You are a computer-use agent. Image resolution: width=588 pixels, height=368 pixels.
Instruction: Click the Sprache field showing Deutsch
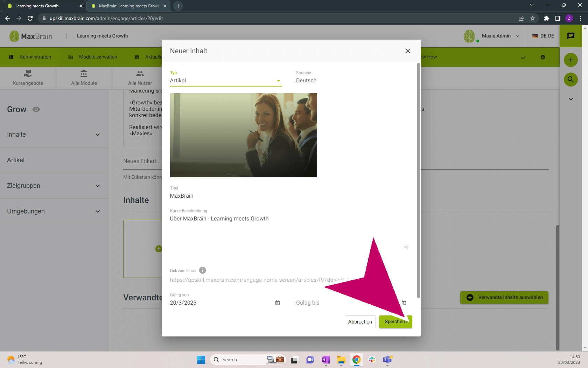click(352, 81)
